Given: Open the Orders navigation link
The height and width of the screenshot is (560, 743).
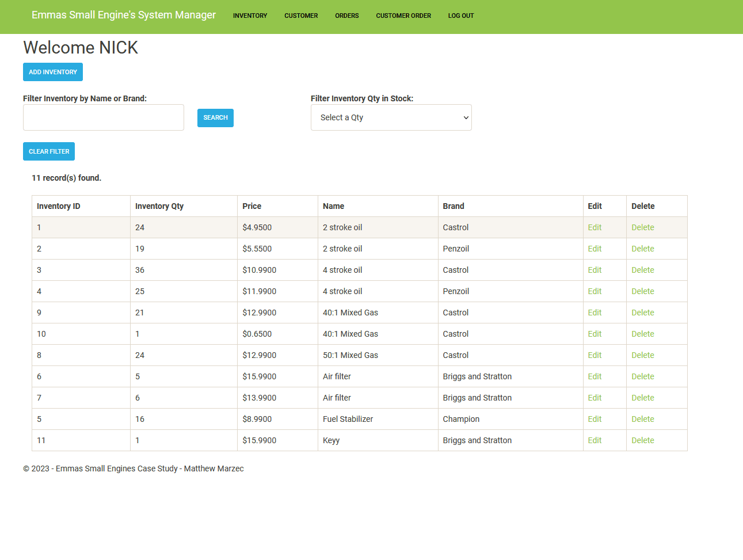Looking at the screenshot, I should pyautogui.click(x=346, y=16).
